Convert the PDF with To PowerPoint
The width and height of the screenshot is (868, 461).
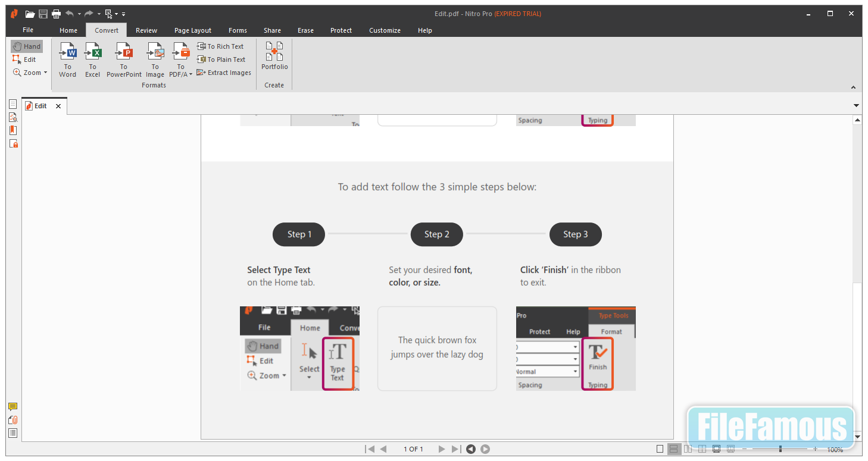click(x=124, y=59)
